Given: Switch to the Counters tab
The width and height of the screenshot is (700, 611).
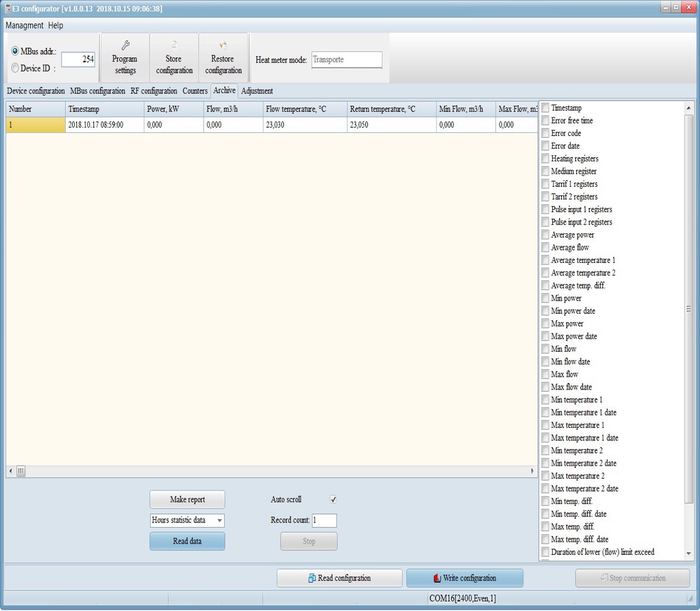Looking at the screenshot, I should click(x=195, y=91).
